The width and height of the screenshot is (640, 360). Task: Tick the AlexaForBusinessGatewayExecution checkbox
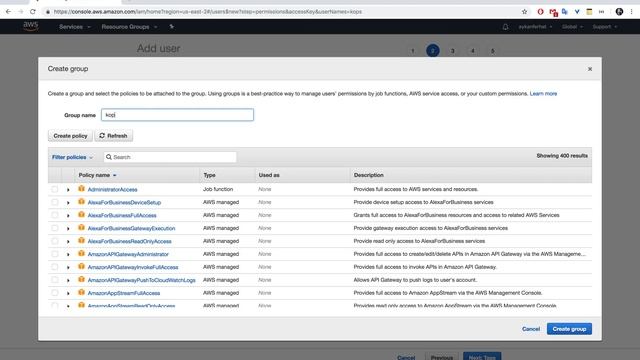click(x=55, y=228)
